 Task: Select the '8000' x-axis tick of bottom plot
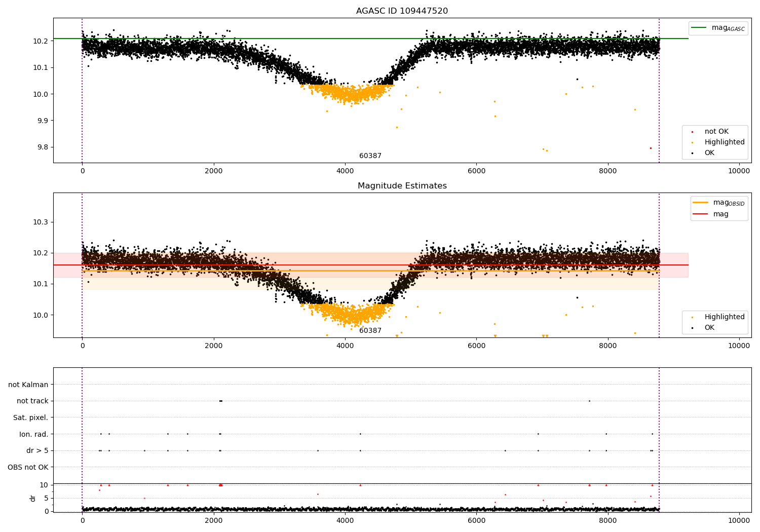[607, 520]
